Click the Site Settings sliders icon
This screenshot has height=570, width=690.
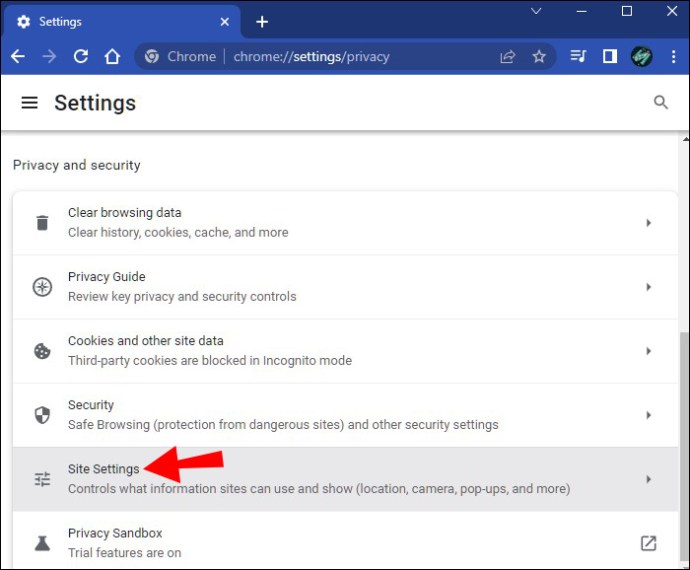coord(42,479)
